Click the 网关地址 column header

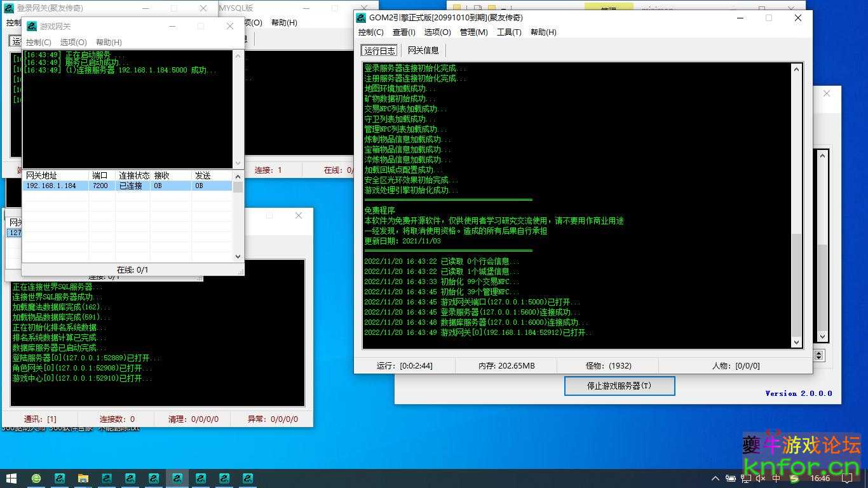55,175
